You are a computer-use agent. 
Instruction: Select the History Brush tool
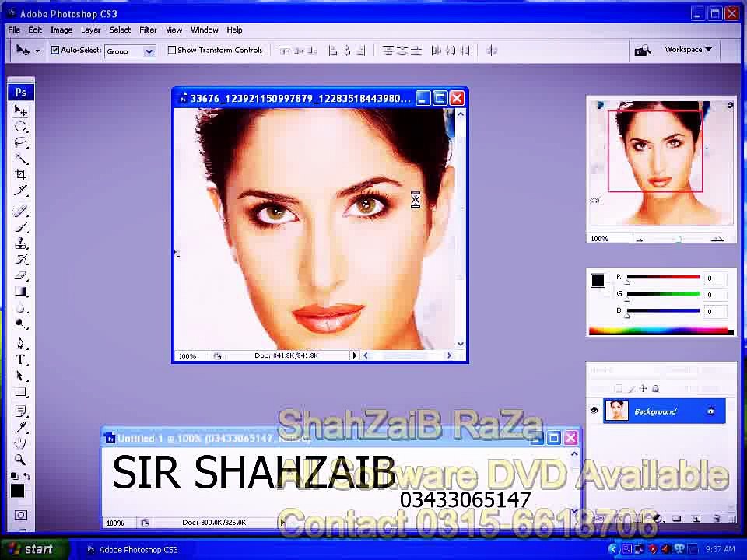tap(20, 260)
